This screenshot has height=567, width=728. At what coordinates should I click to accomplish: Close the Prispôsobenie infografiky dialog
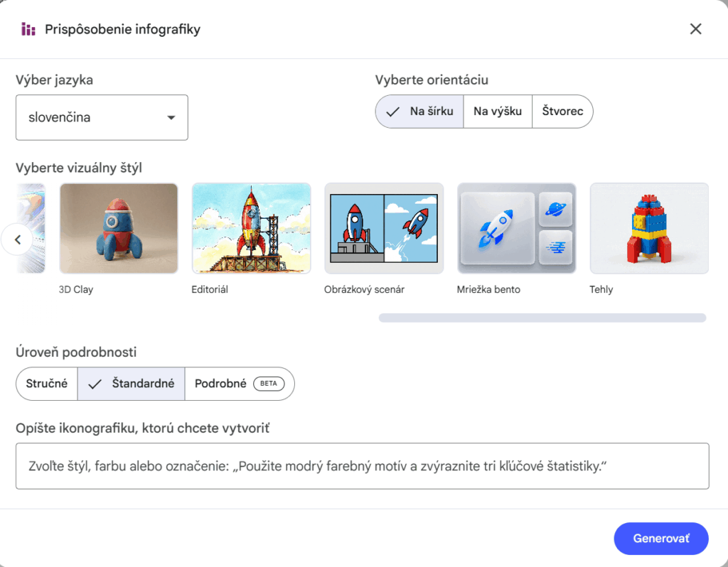click(x=695, y=29)
